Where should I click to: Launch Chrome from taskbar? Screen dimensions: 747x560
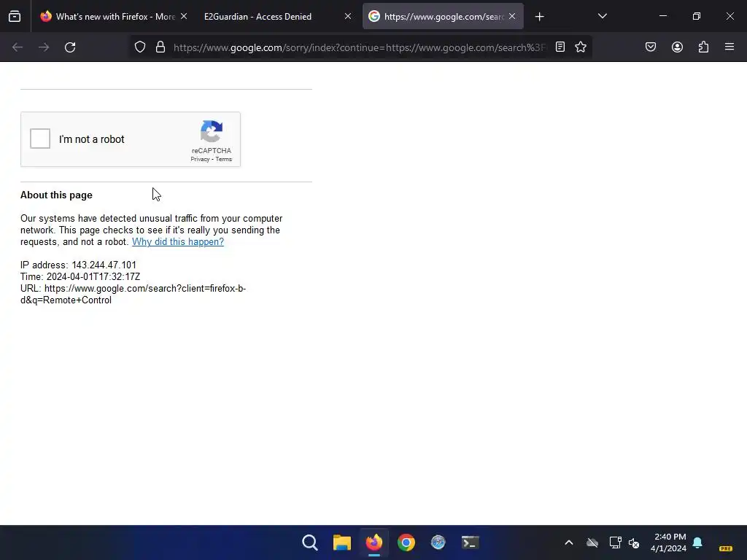coord(406,542)
